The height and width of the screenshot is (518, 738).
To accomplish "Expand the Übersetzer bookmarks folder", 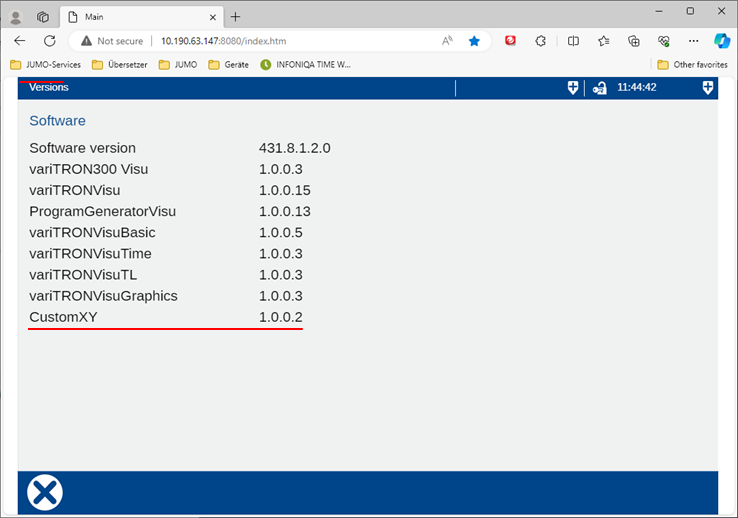I will point(119,65).
